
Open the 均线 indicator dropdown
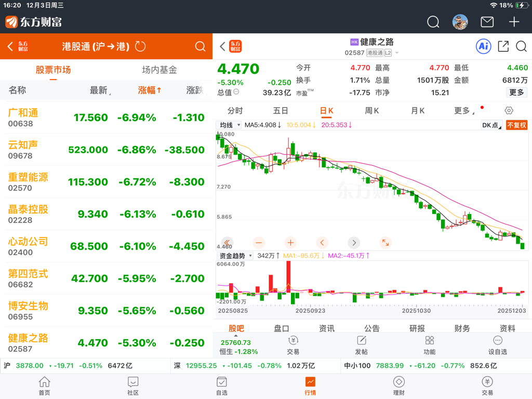coord(230,125)
